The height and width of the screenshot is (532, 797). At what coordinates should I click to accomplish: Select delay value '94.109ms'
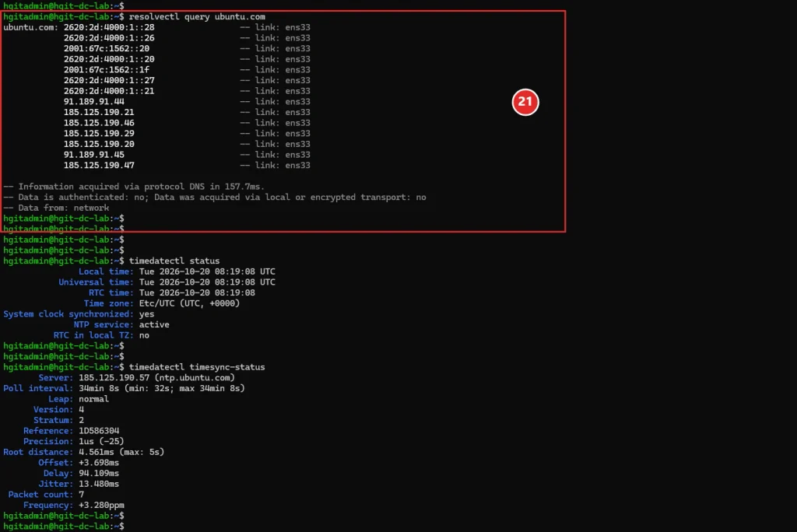(99, 474)
